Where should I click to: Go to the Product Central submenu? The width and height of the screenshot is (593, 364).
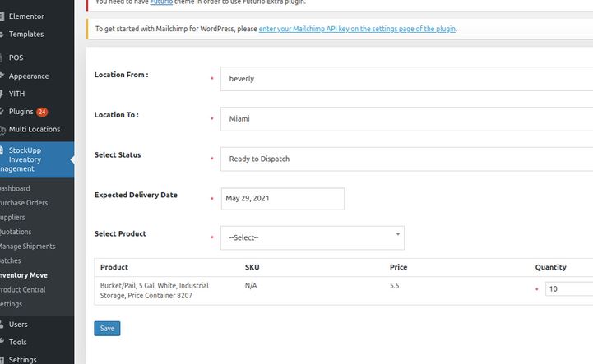coord(23,289)
